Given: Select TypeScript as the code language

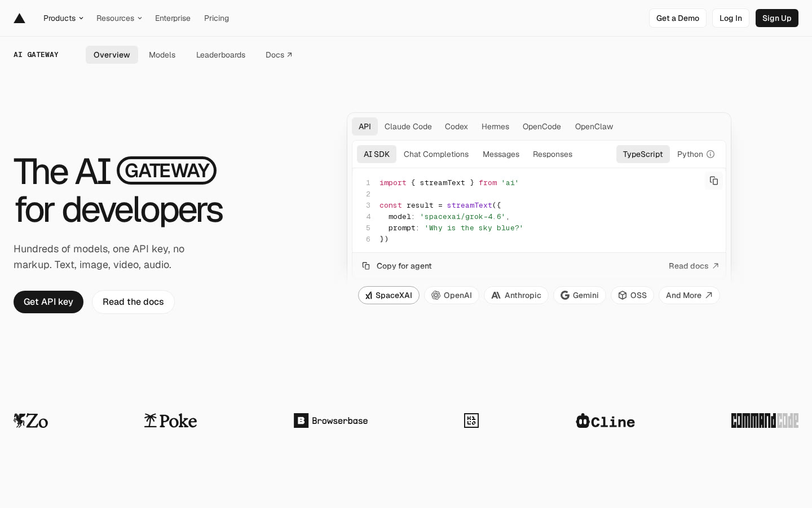Looking at the screenshot, I should click(643, 154).
